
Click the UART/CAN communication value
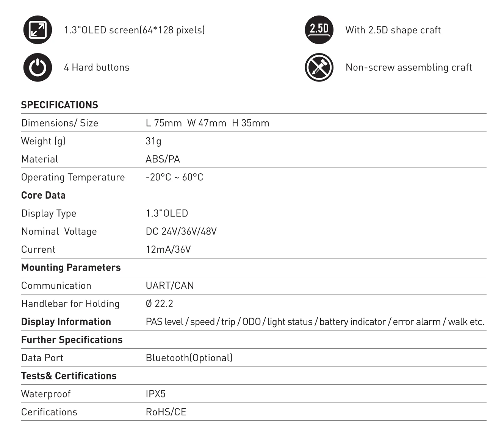[x=170, y=285]
